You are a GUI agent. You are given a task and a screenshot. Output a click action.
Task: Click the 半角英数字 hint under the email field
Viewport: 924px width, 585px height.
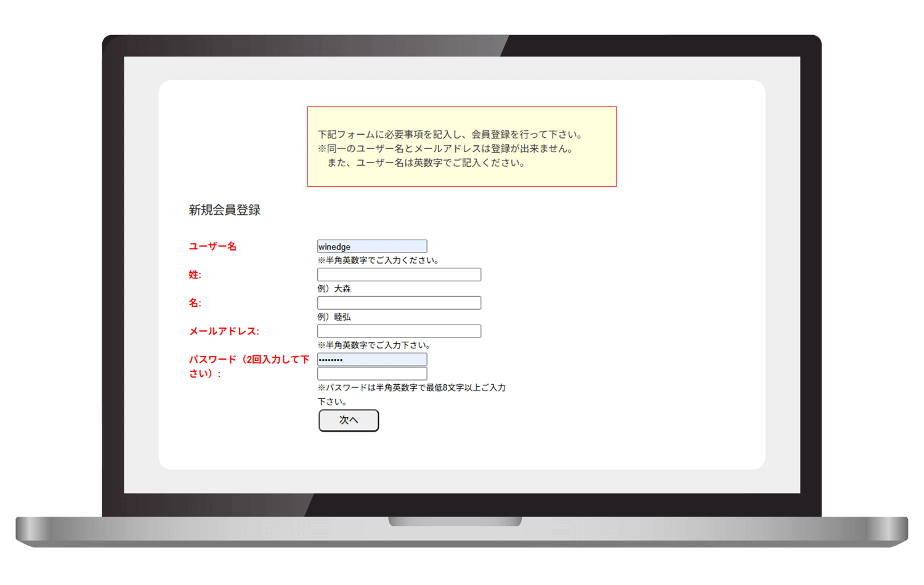375,345
